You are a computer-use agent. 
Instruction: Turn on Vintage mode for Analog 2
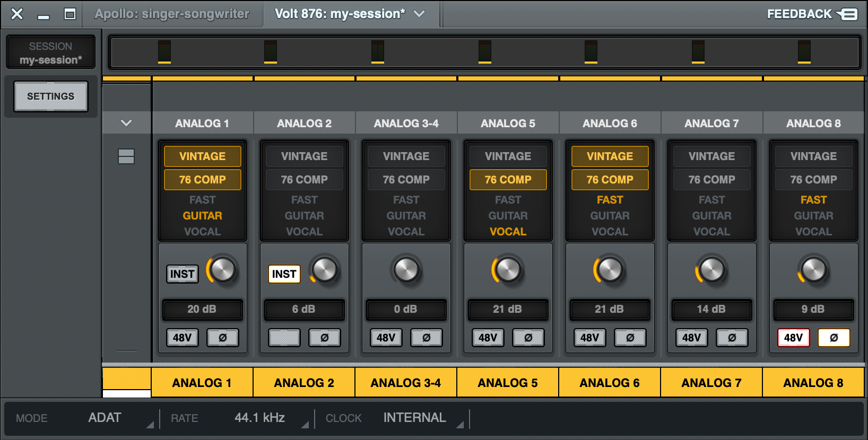(304, 156)
